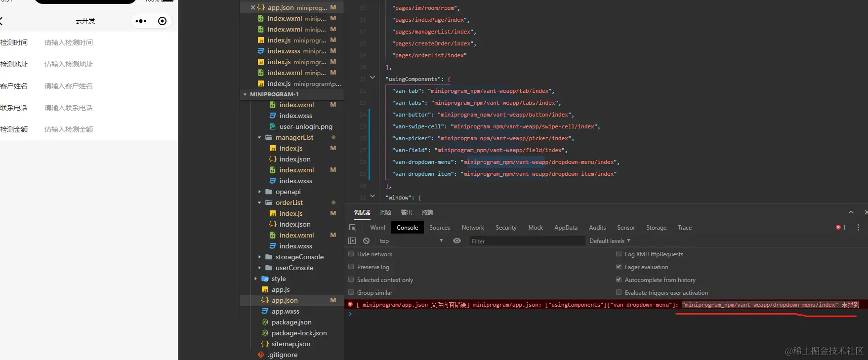Show the console sidebar panel icon
Viewport: 868px width, 360px height.
(352, 241)
